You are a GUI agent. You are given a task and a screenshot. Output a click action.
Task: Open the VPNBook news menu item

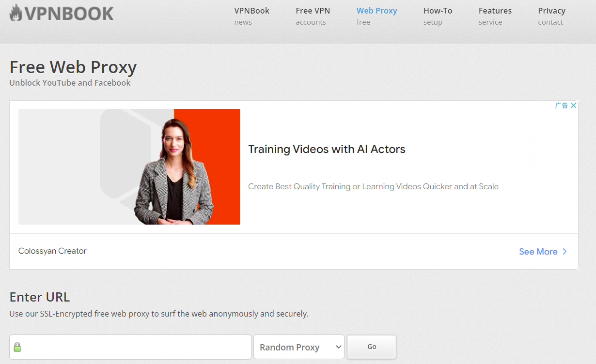251,16
